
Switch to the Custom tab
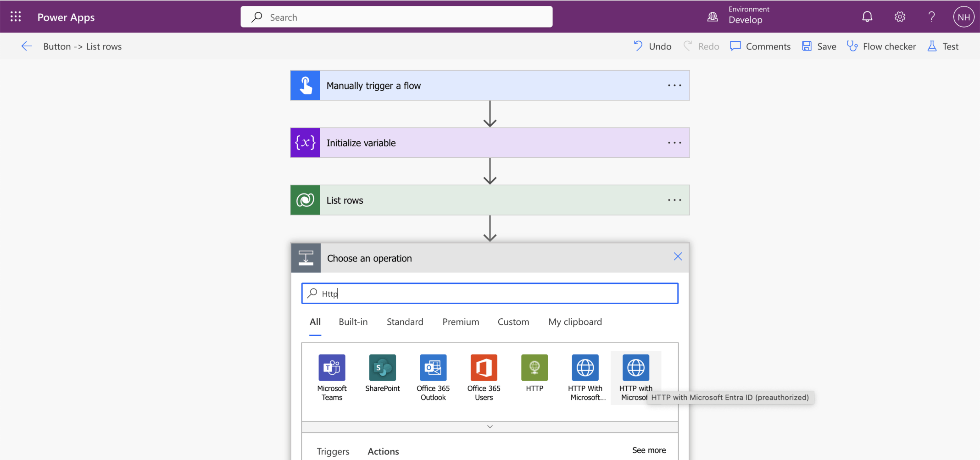point(513,322)
